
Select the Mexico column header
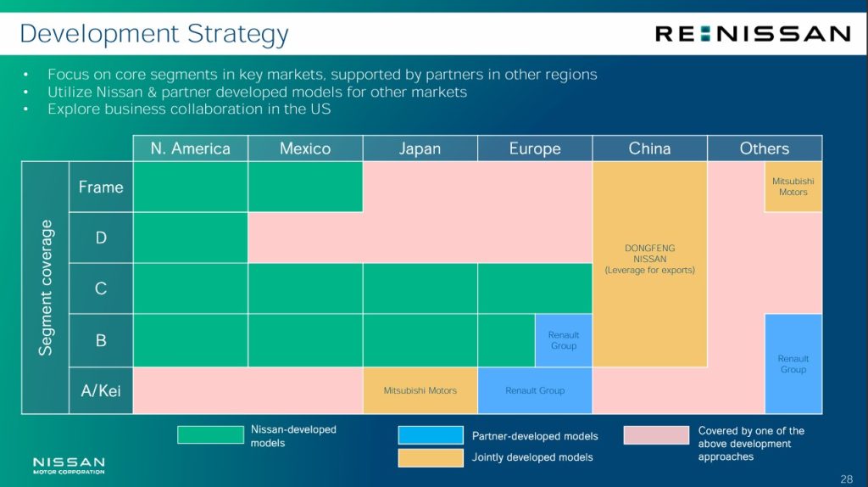click(305, 148)
